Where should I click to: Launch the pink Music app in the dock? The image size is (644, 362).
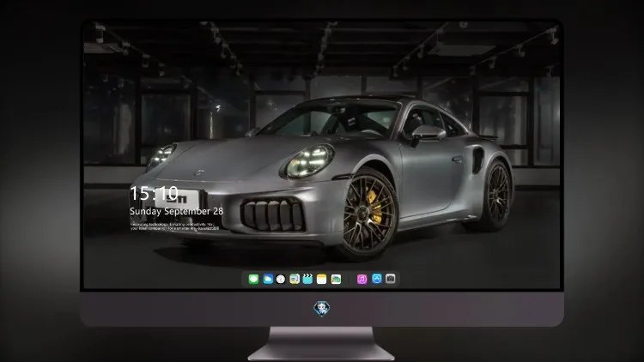tap(361, 279)
